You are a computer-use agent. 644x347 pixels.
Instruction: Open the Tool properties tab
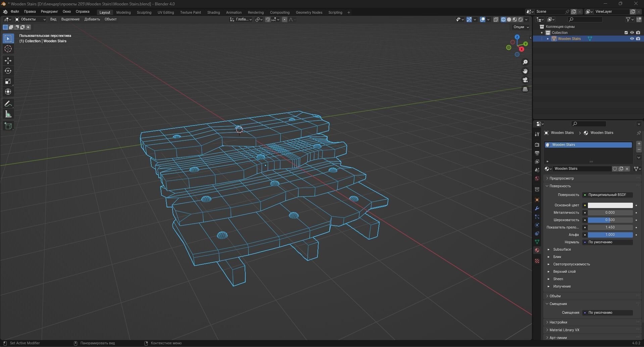pos(537,134)
